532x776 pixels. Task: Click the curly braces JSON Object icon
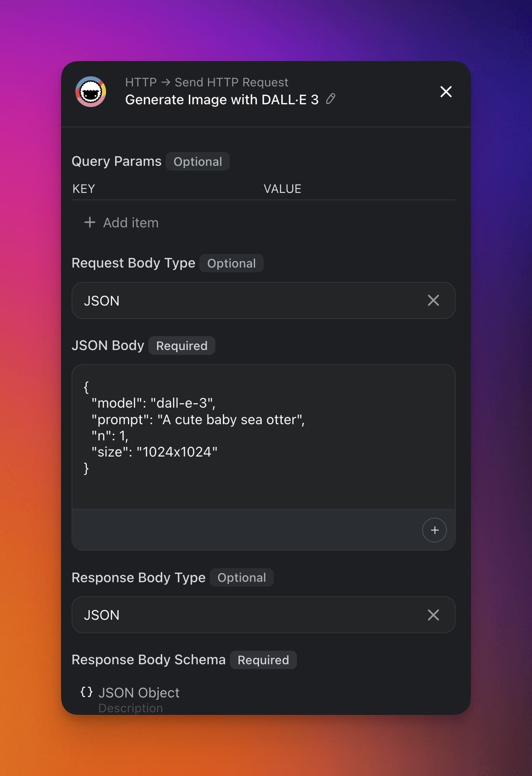click(x=86, y=692)
